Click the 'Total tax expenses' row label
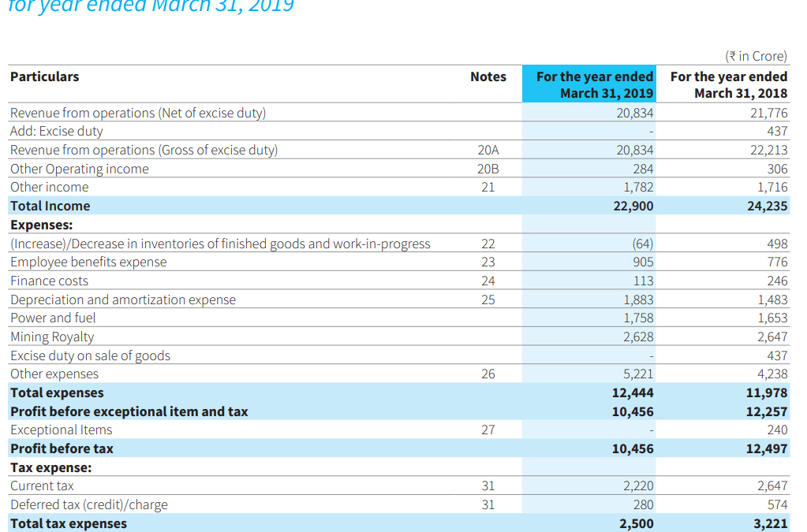Screen dimensions: 807x532 coord(69,523)
